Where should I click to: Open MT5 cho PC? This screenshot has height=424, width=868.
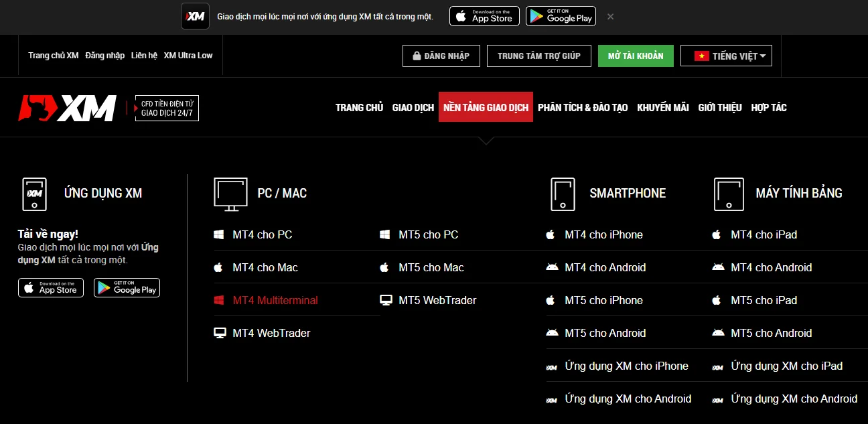(429, 234)
